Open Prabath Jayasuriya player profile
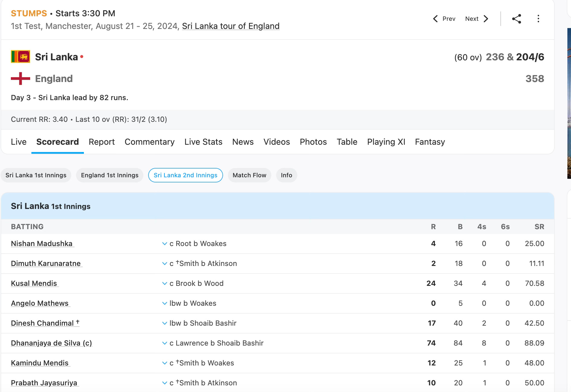 tap(44, 383)
